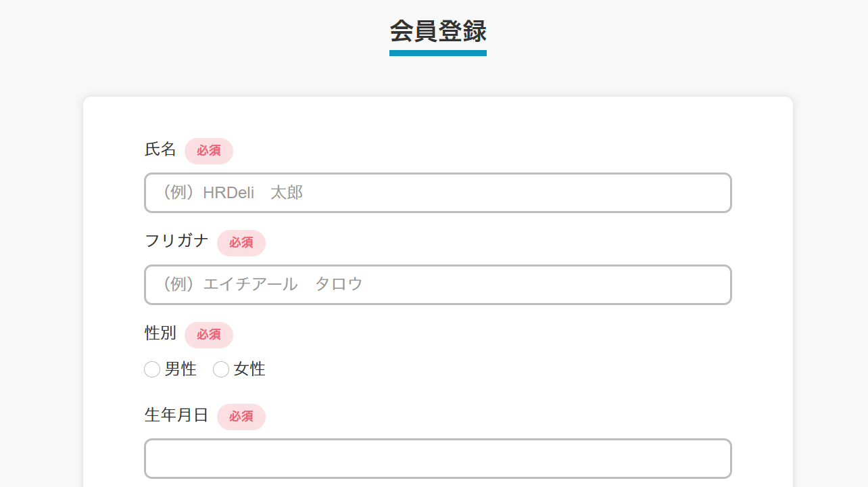868x487 pixels.
Task: Click the 男性 option label text
Action: (180, 369)
